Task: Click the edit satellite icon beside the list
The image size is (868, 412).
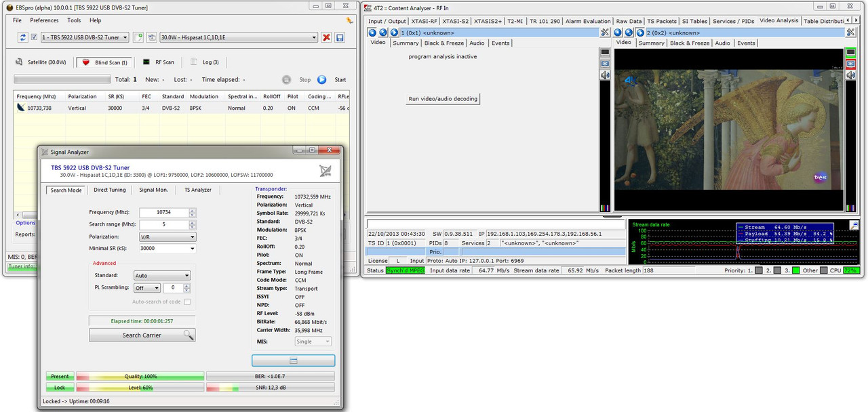Action: pyautogui.click(x=151, y=37)
